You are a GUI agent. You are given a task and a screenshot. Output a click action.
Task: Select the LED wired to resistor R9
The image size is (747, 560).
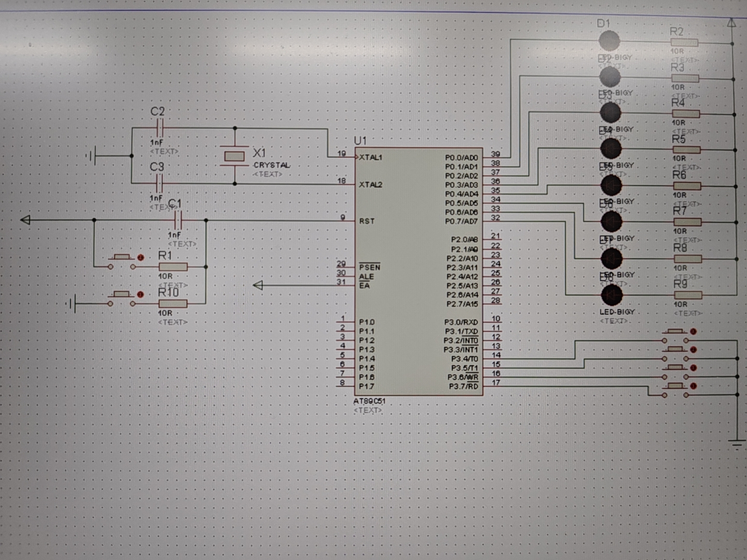click(x=612, y=295)
